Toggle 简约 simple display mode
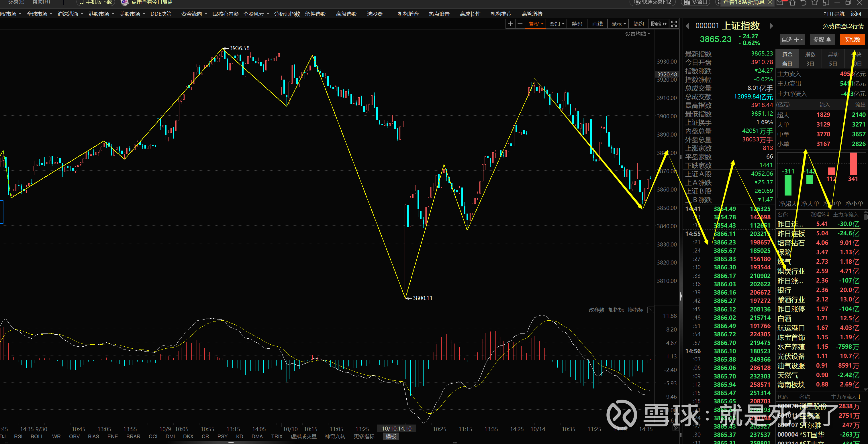This screenshot has width=868, height=444. tap(638, 24)
